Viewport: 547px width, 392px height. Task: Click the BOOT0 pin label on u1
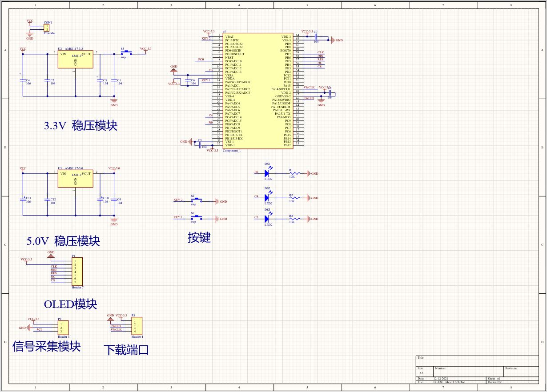point(286,51)
